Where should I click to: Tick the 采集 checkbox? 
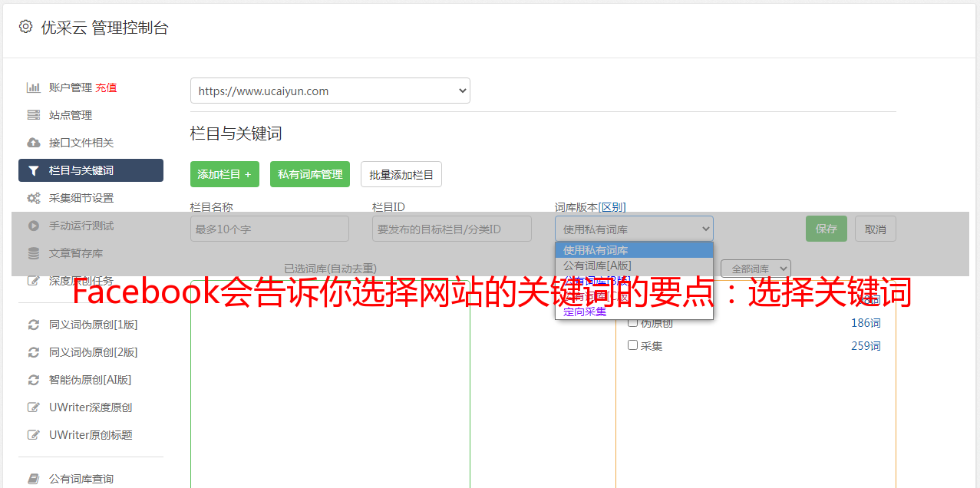point(633,345)
